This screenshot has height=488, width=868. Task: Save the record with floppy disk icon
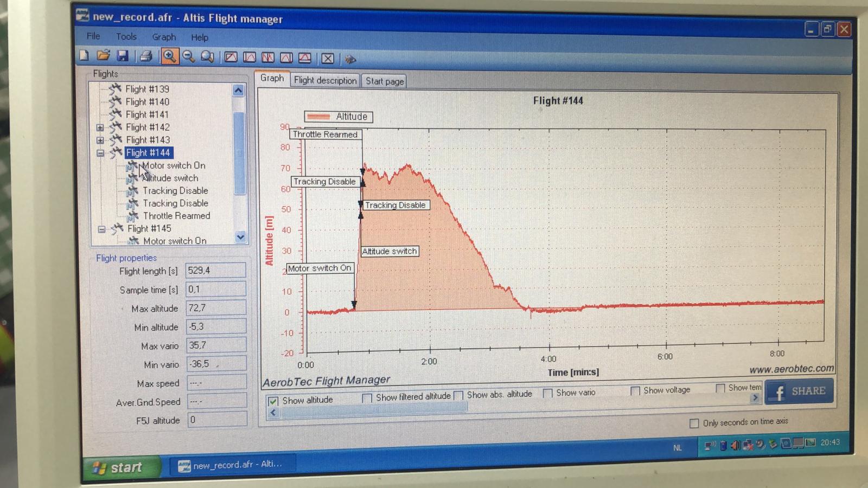123,55
